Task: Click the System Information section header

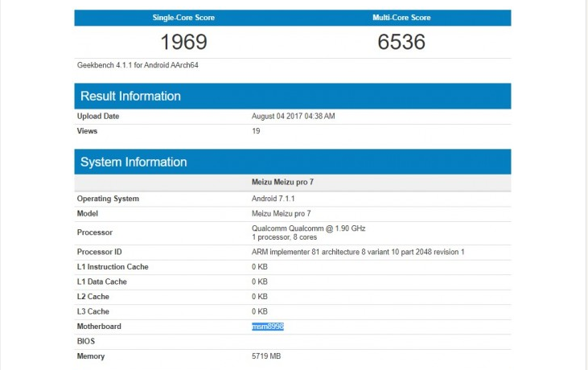Action: 293,162
